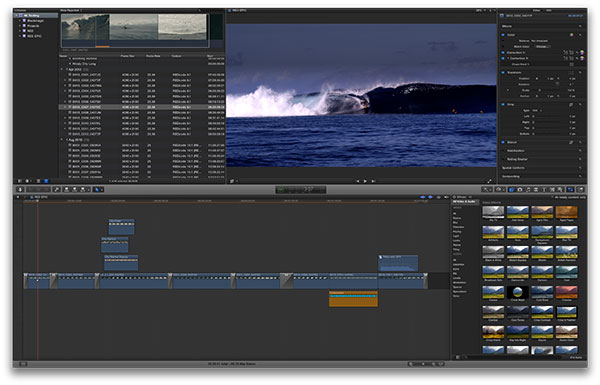600x385 pixels.
Task: Show the Photos Browser camera icon
Action: (520, 189)
